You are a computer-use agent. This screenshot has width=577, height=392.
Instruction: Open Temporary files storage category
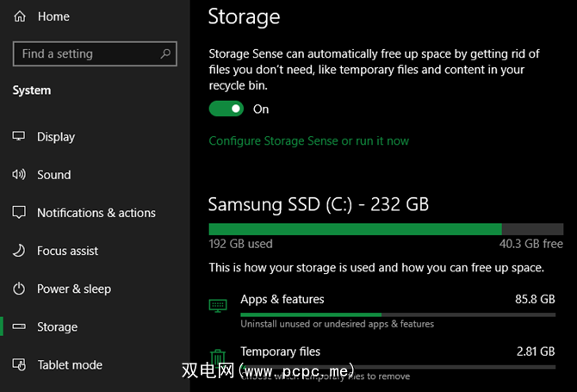pos(280,352)
